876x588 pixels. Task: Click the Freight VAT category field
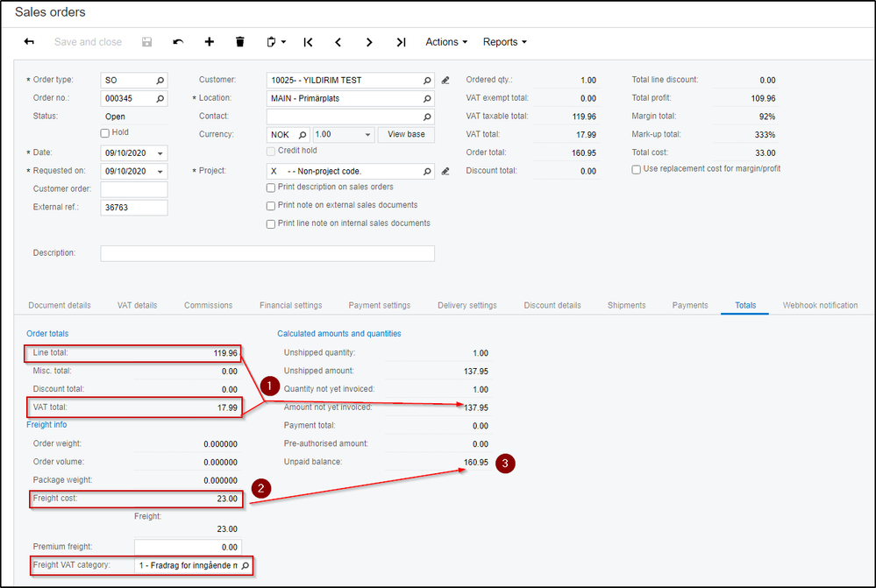[187, 566]
